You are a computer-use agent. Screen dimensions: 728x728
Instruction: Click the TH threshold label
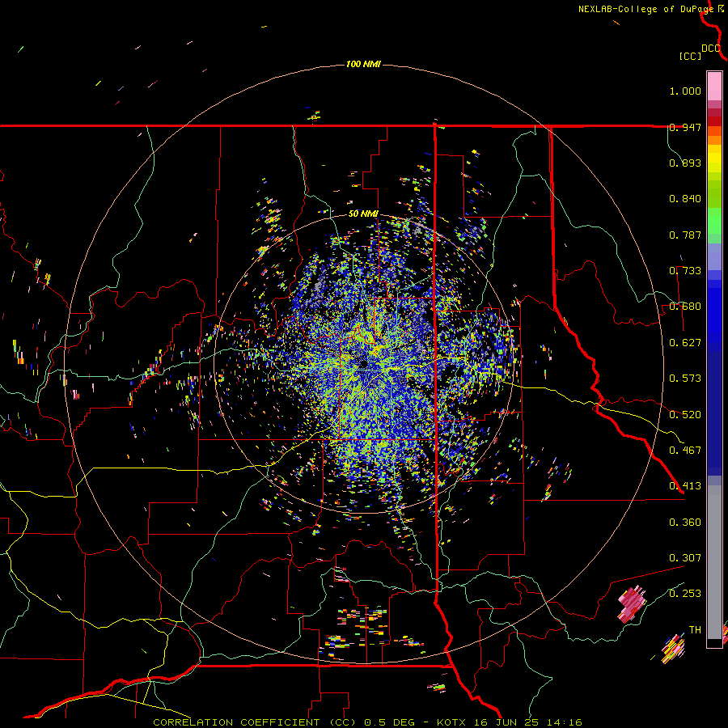[695, 630]
